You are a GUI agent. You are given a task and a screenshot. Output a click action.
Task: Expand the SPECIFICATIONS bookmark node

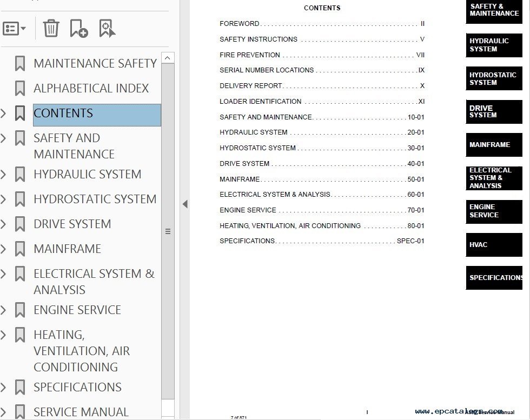[x=4, y=387]
